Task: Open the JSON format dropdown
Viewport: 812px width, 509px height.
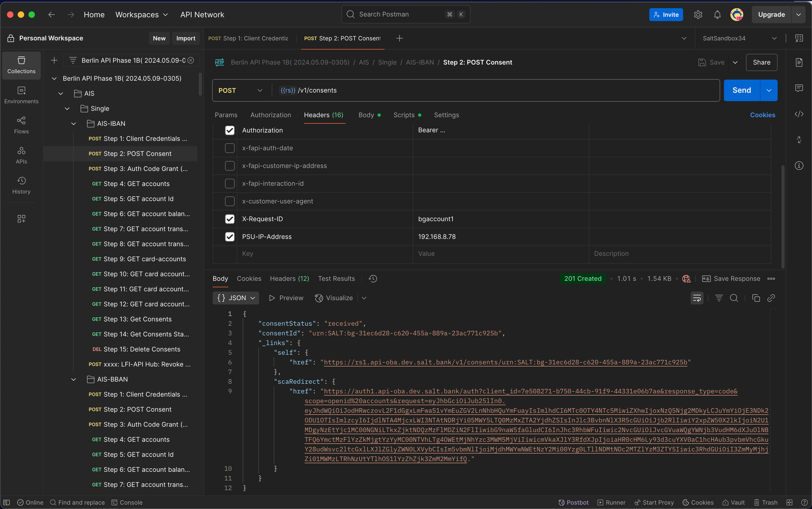Action: tap(236, 298)
